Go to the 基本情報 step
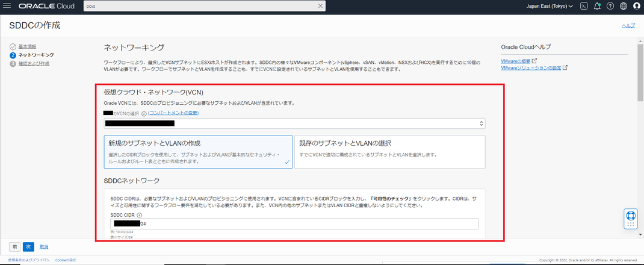This screenshot has height=265, width=644. click(27, 46)
